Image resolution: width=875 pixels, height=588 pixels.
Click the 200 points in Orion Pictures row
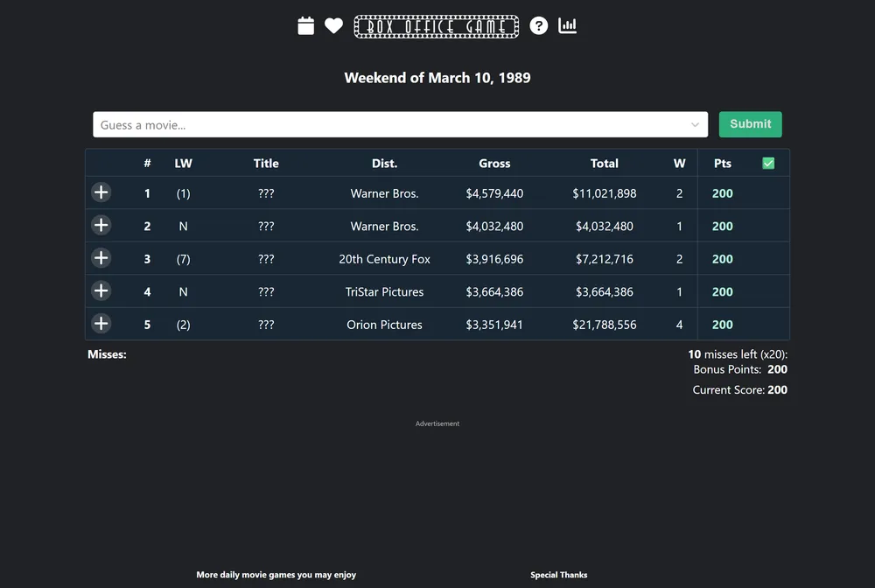point(723,325)
